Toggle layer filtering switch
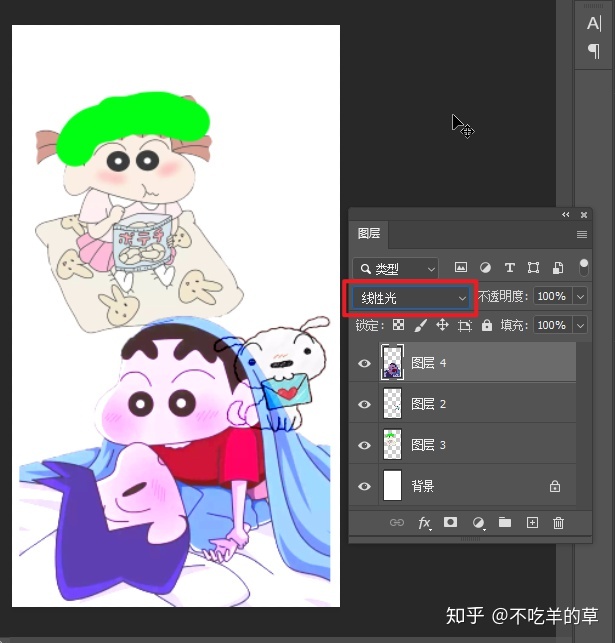This screenshot has height=643, width=615. [x=583, y=268]
